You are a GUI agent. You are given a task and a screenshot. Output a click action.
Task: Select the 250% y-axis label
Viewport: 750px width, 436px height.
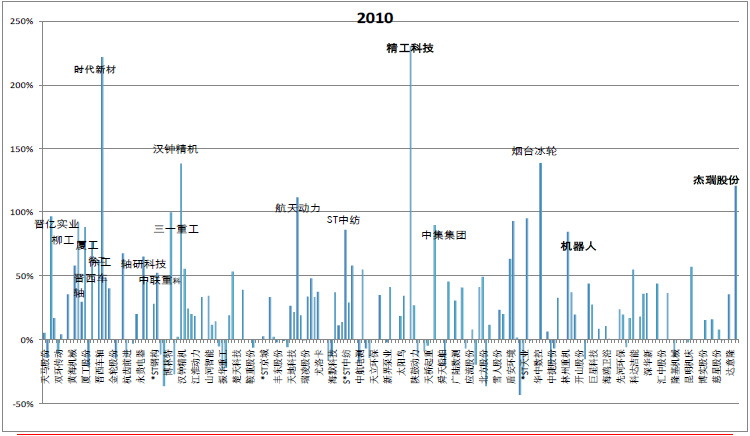[22, 22]
